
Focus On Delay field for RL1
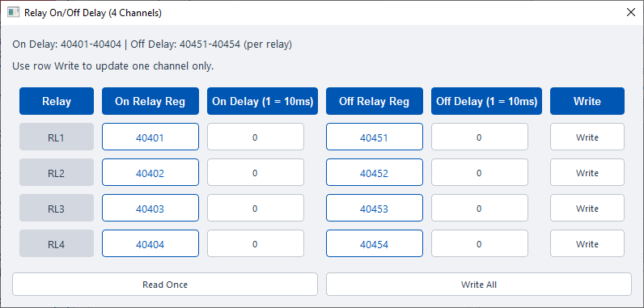coord(256,137)
